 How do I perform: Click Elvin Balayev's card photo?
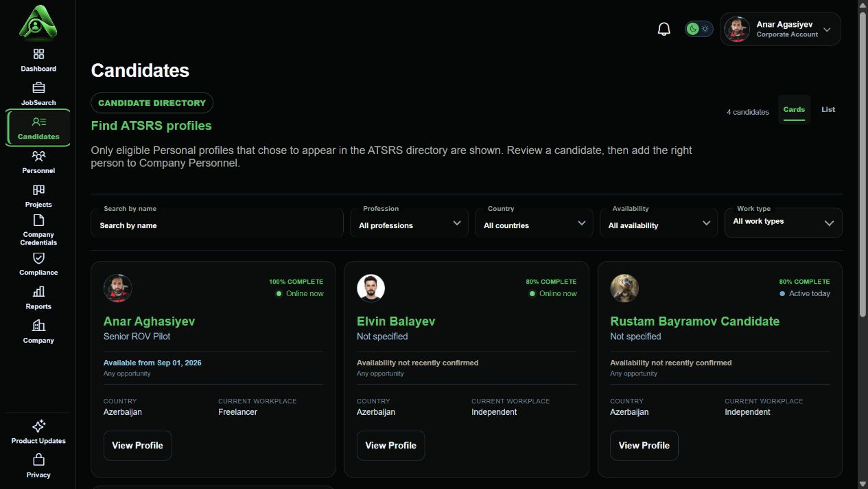(x=371, y=288)
